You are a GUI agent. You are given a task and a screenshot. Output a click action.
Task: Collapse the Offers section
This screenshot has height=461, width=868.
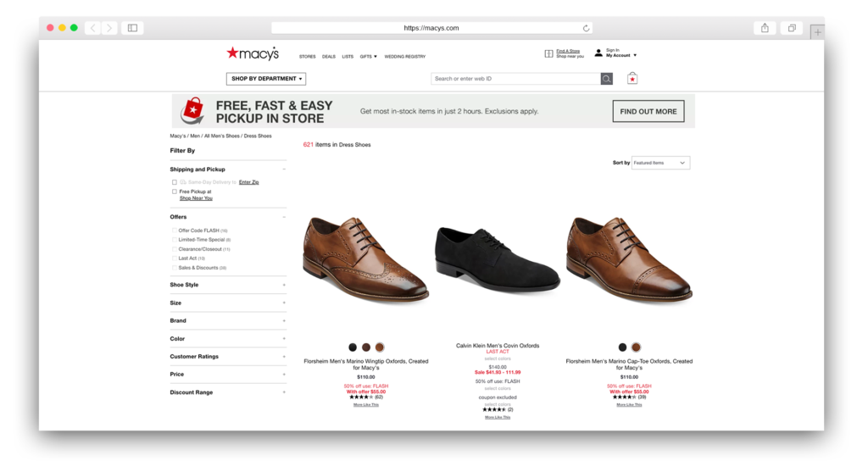pos(284,217)
